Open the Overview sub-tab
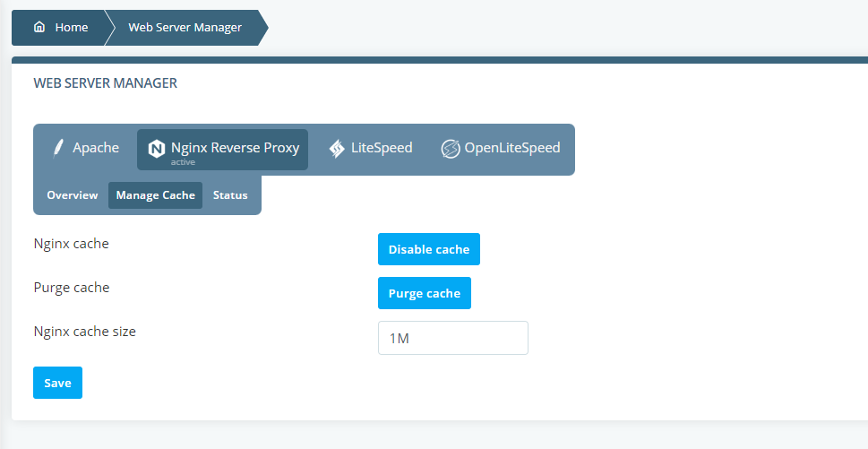The width and height of the screenshot is (868, 449). click(x=72, y=195)
